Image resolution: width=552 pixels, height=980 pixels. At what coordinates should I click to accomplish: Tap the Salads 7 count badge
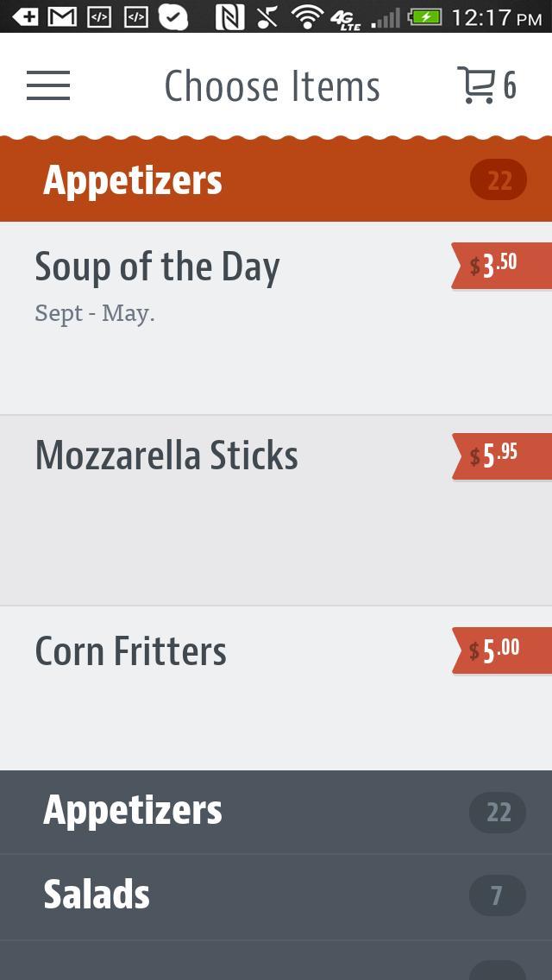(497, 896)
